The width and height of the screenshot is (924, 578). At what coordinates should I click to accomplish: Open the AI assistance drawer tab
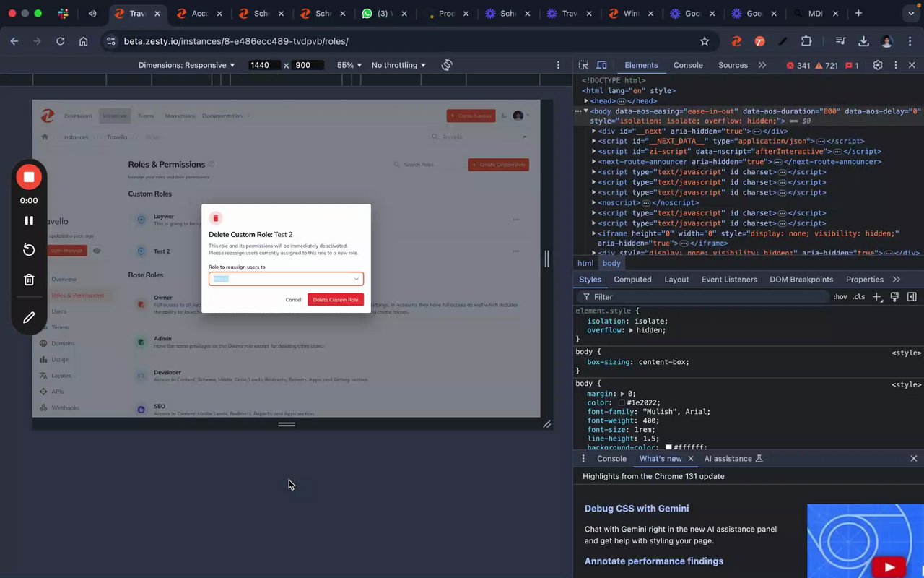733,459
